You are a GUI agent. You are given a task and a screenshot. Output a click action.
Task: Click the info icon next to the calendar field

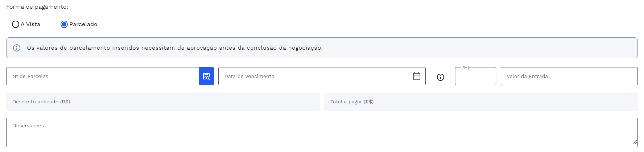(441, 77)
